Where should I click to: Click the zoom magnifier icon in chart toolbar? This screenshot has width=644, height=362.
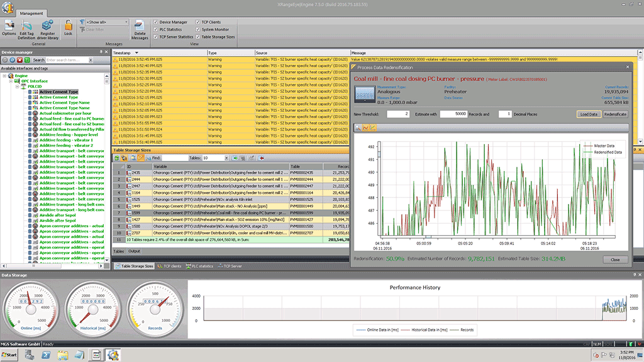(358, 128)
